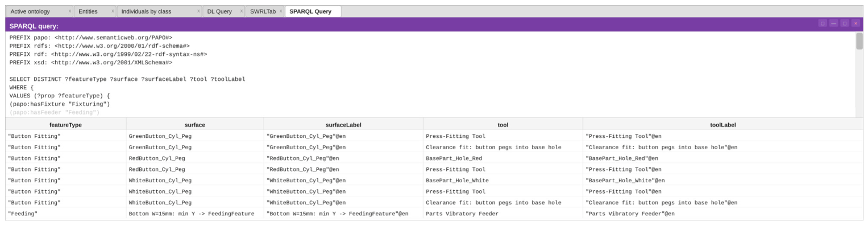868x225 pixels.
Task: Select the "BasePart_Hole_White"@en toolLabel cell
Action: [723, 181]
